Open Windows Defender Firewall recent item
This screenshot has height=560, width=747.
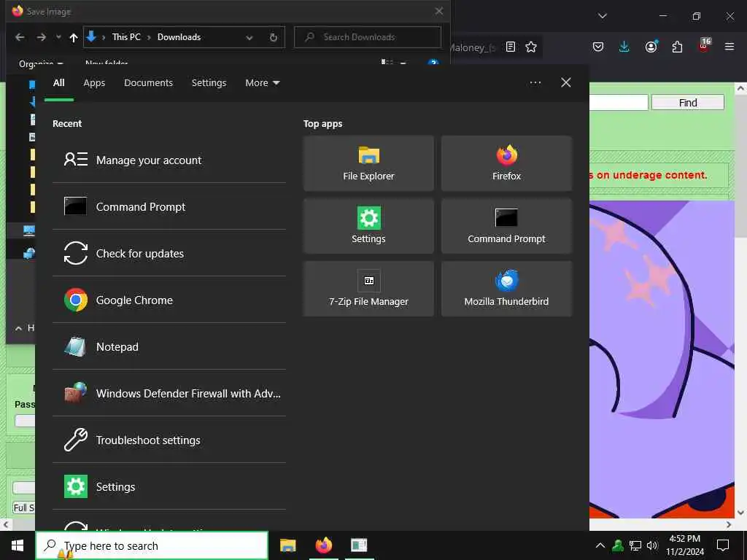(169, 393)
